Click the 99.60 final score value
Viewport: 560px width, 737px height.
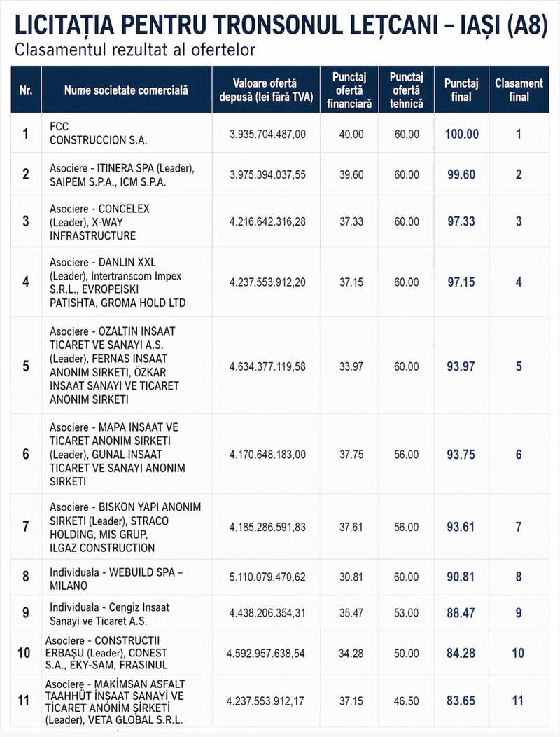point(461,174)
